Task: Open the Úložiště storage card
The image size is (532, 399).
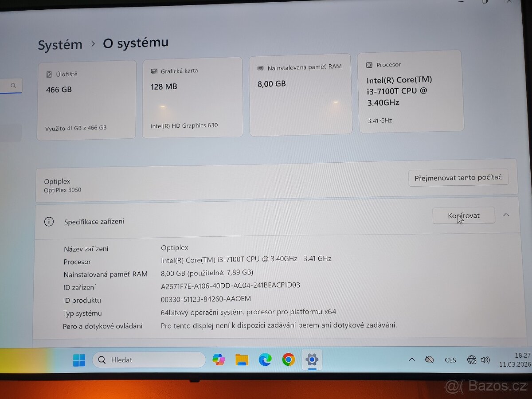Action: [x=86, y=100]
